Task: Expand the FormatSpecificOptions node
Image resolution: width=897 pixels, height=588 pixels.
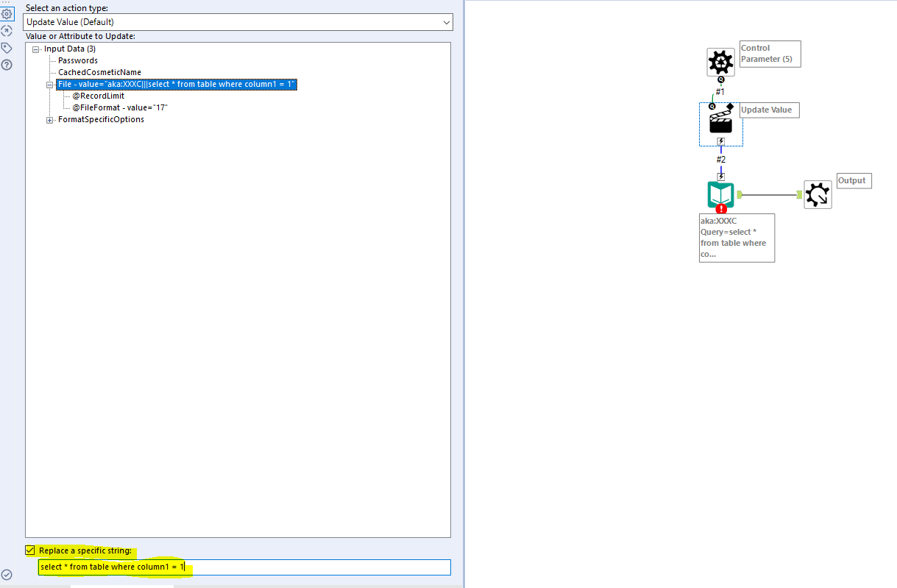Action: point(49,119)
